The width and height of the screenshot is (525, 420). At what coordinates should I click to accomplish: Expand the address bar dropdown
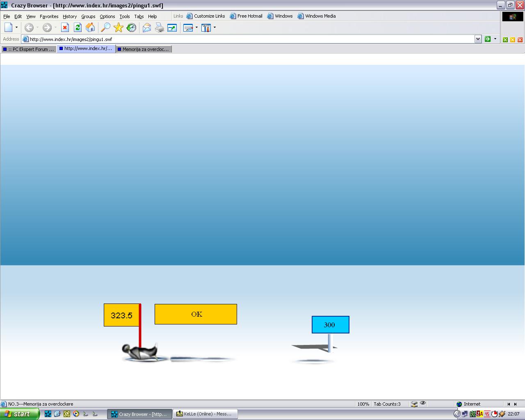[x=478, y=39]
